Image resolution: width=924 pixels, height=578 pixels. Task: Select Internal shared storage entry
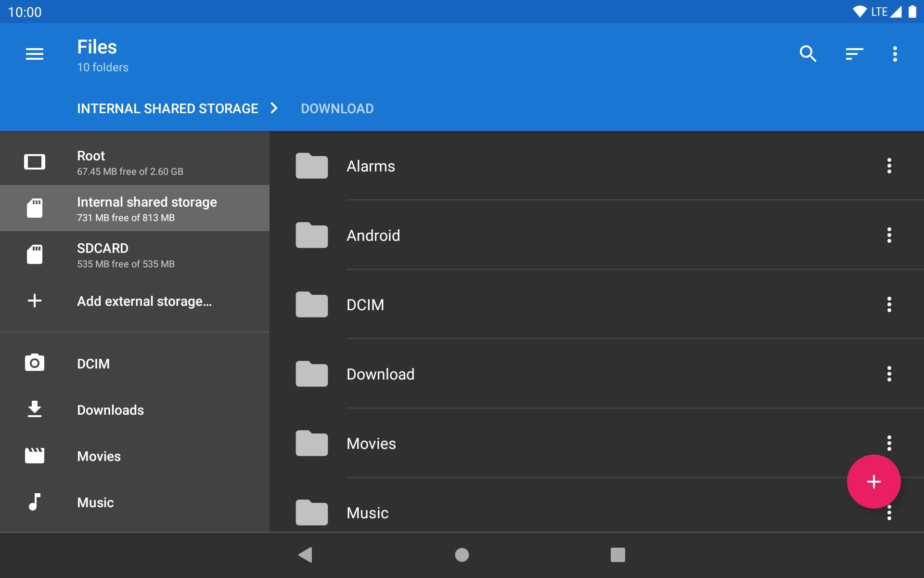147,208
